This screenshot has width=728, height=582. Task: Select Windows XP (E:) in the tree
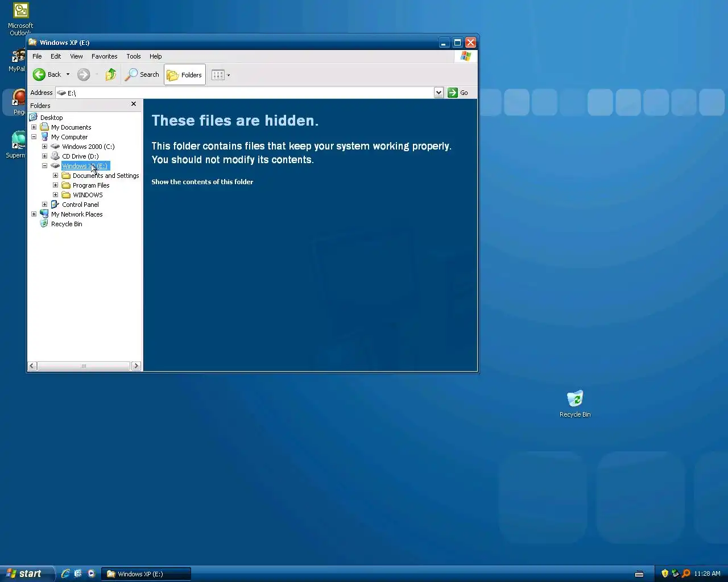coord(85,166)
